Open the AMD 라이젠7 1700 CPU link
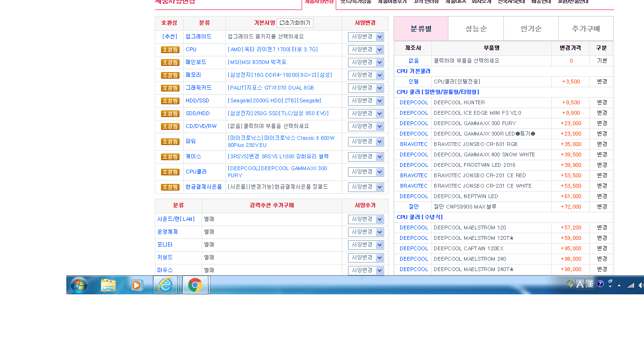Viewport: 644px width, 364px height. tap(273, 50)
